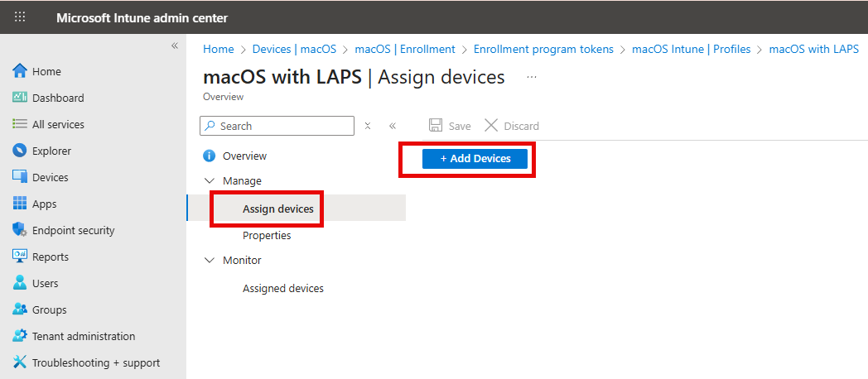Image resolution: width=868 pixels, height=379 pixels.
Task: Click the Endpoint security shield icon
Action: [x=21, y=230]
